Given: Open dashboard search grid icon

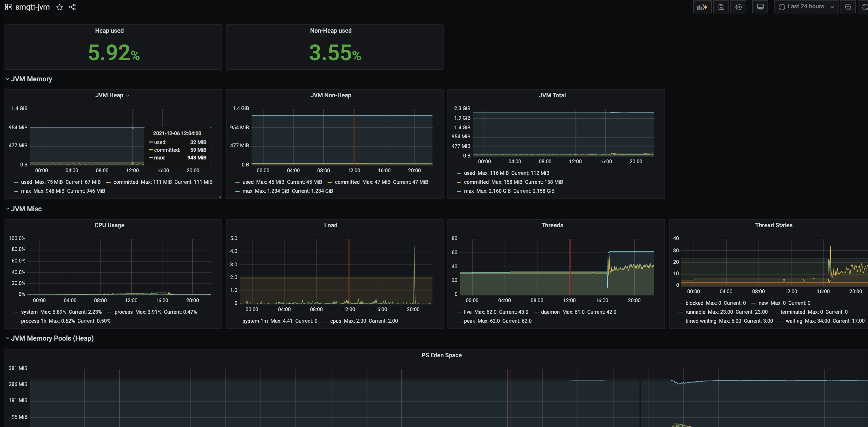Looking at the screenshot, I should [x=8, y=7].
